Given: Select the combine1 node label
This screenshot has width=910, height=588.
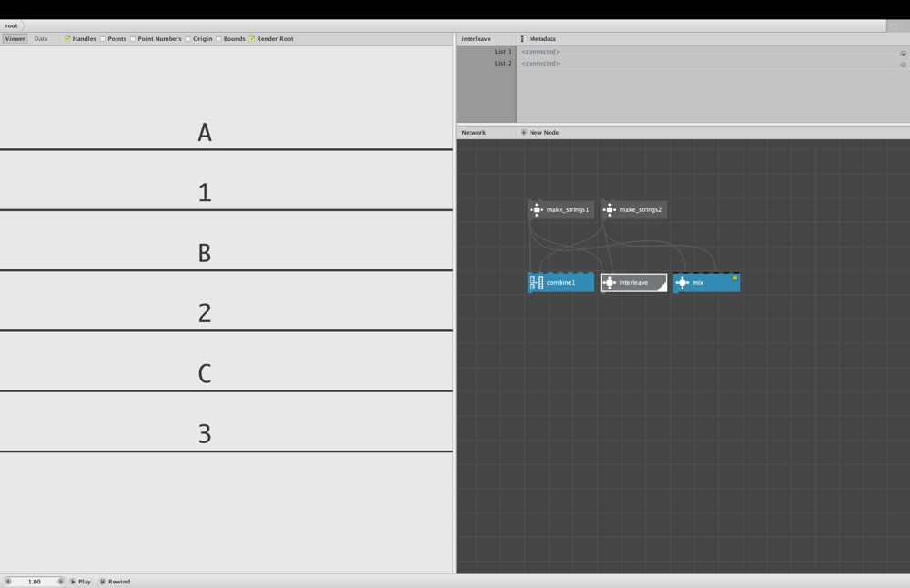Looking at the screenshot, I should pos(561,283).
